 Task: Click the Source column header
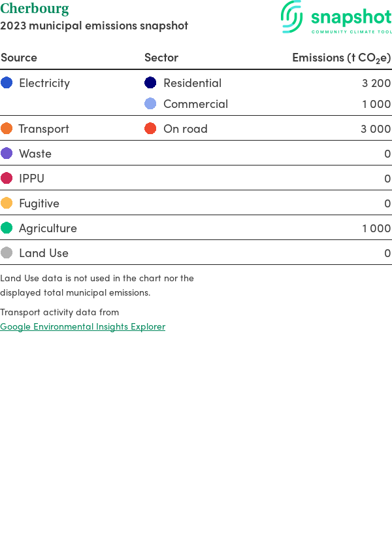click(19, 58)
